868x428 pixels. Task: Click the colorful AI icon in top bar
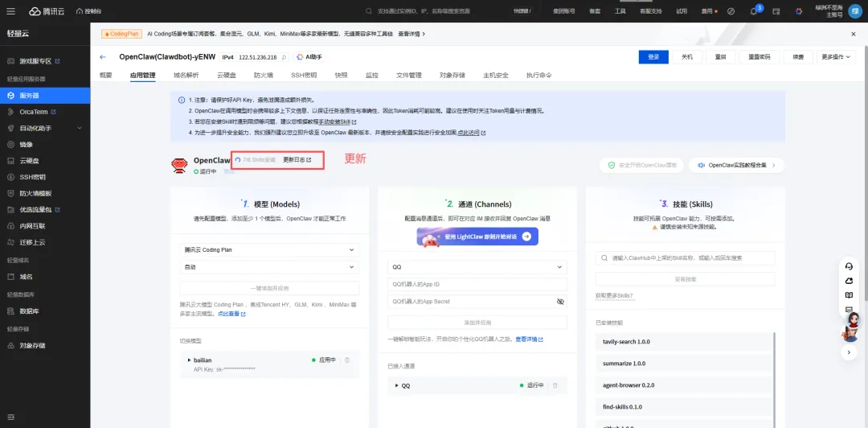[798, 11]
